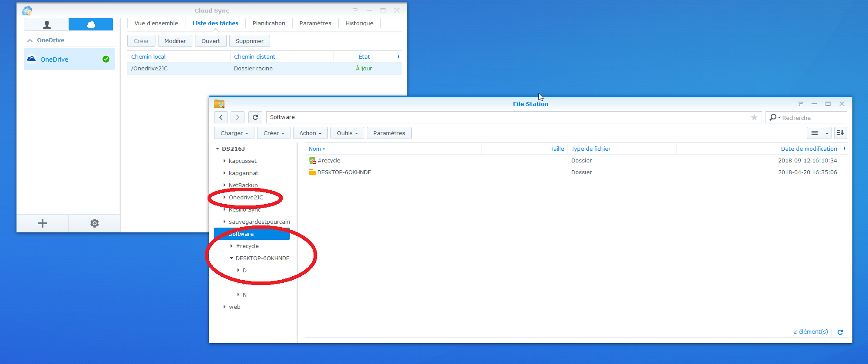The height and width of the screenshot is (364, 868).
Task: Open the Vue d'ensemble tab
Action: tap(156, 23)
